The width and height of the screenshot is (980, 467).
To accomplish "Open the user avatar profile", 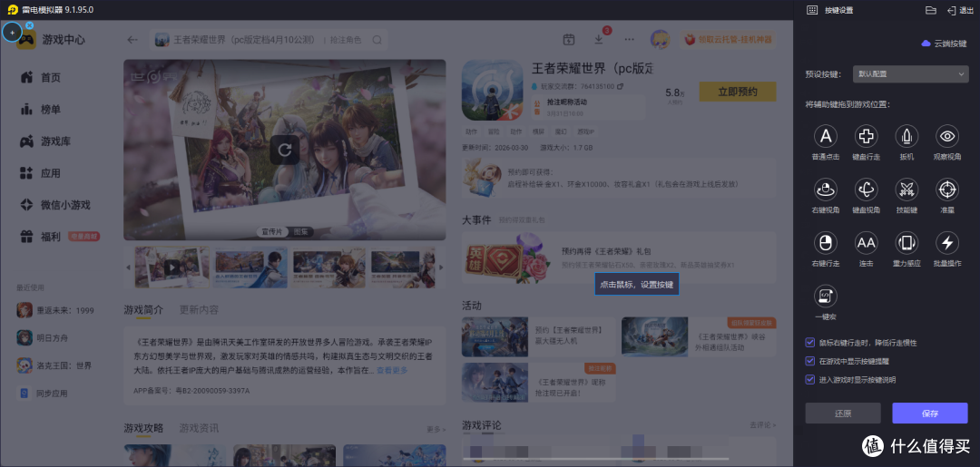I will click(660, 39).
